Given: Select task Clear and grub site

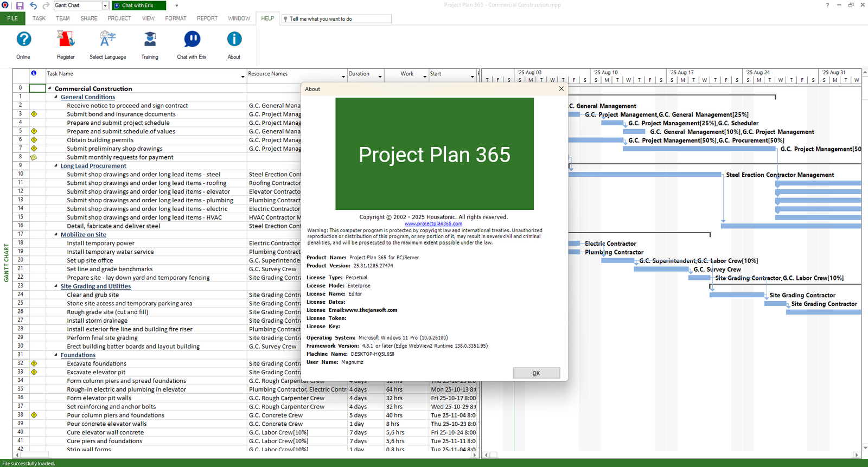Looking at the screenshot, I should click(93, 295).
